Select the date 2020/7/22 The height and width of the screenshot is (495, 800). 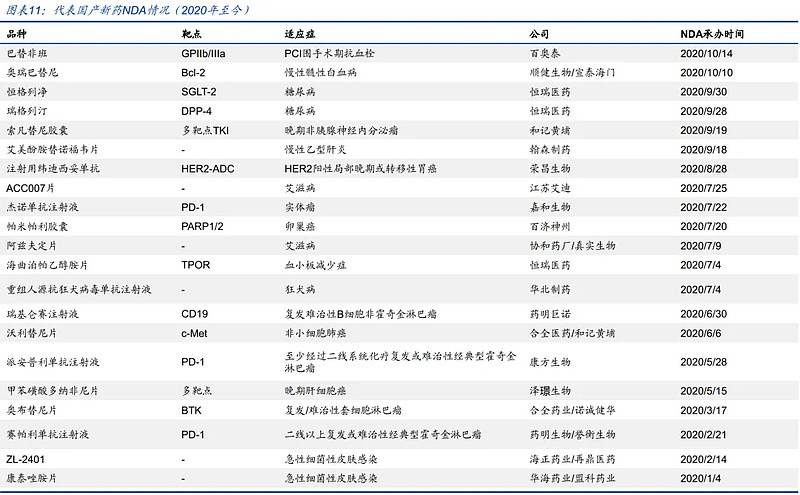(704, 208)
